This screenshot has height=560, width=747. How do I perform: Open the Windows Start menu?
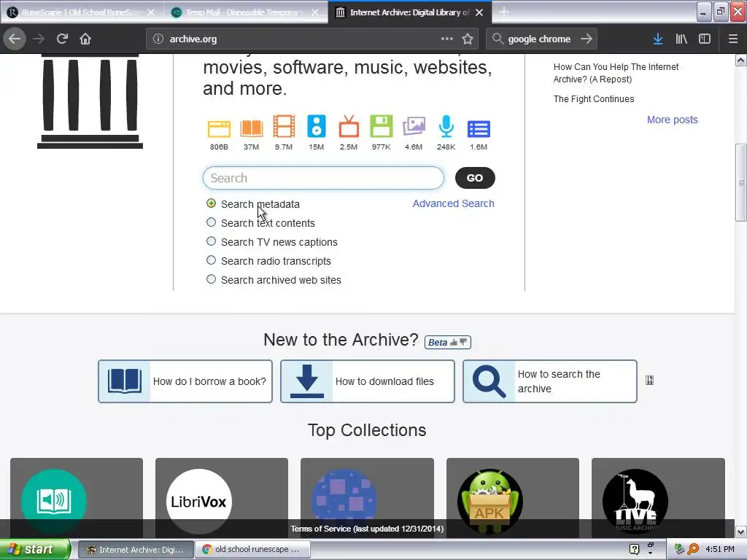[x=34, y=549]
